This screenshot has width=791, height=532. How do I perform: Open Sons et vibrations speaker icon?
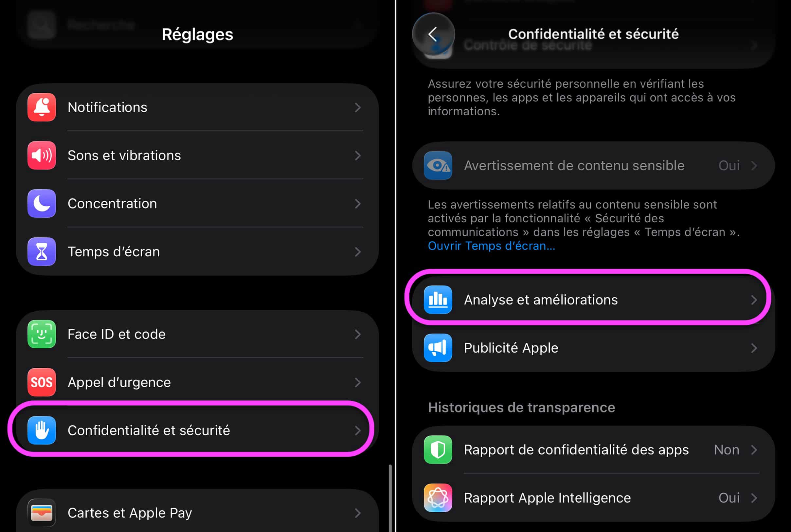[42, 156]
